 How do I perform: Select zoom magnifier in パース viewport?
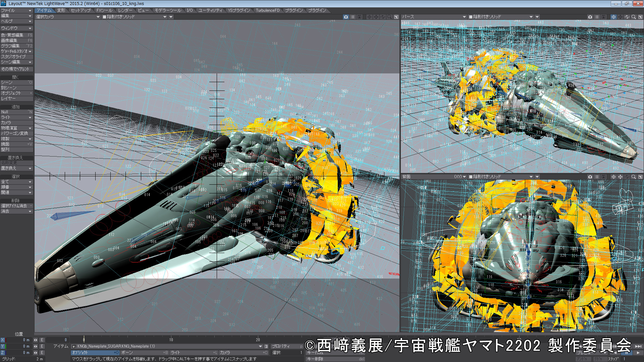pos(634,17)
